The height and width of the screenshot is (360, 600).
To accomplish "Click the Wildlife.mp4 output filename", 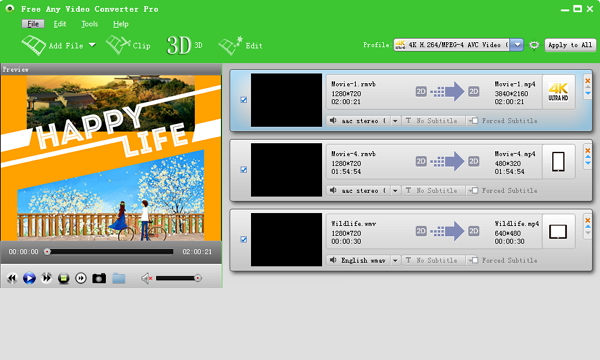I will coord(517,224).
